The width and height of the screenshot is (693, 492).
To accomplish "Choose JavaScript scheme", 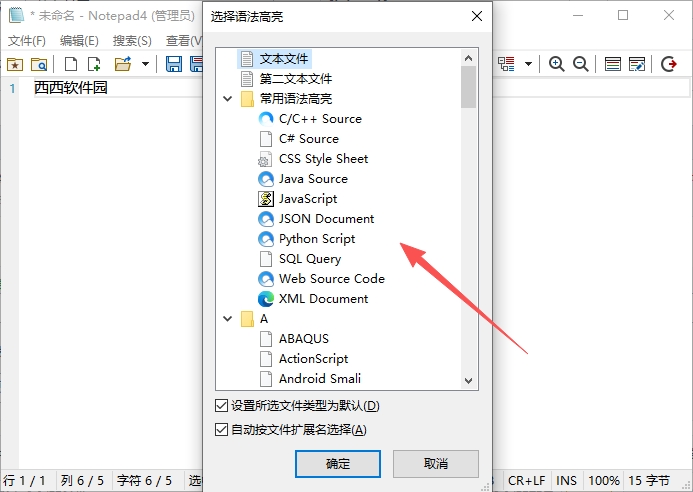I will click(308, 199).
